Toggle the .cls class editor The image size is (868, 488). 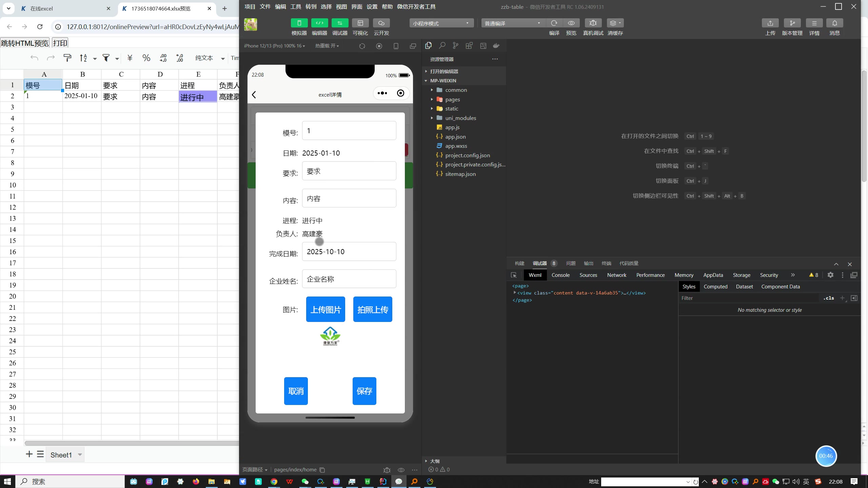(829, 298)
